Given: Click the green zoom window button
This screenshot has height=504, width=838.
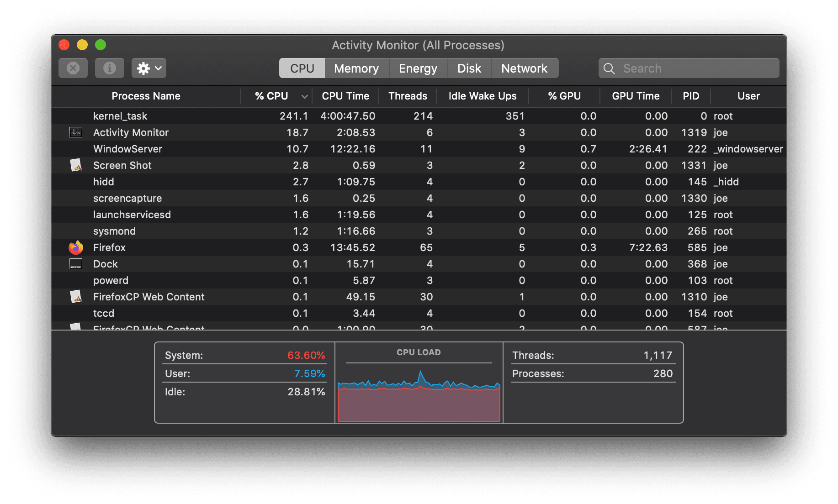Looking at the screenshot, I should (x=101, y=45).
